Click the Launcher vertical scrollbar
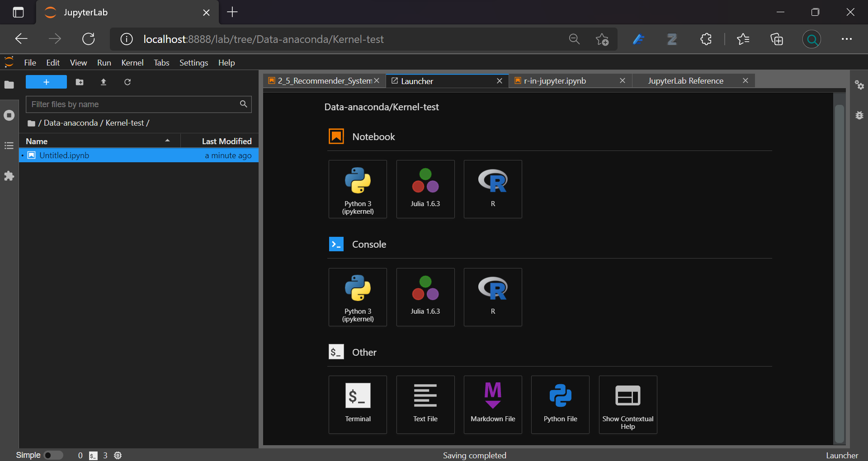The width and height of the screenshot is (868, 461). (x=840, y=273)
